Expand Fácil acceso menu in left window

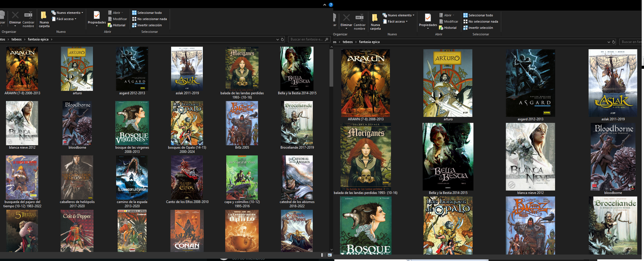click(x=63, y=19)
